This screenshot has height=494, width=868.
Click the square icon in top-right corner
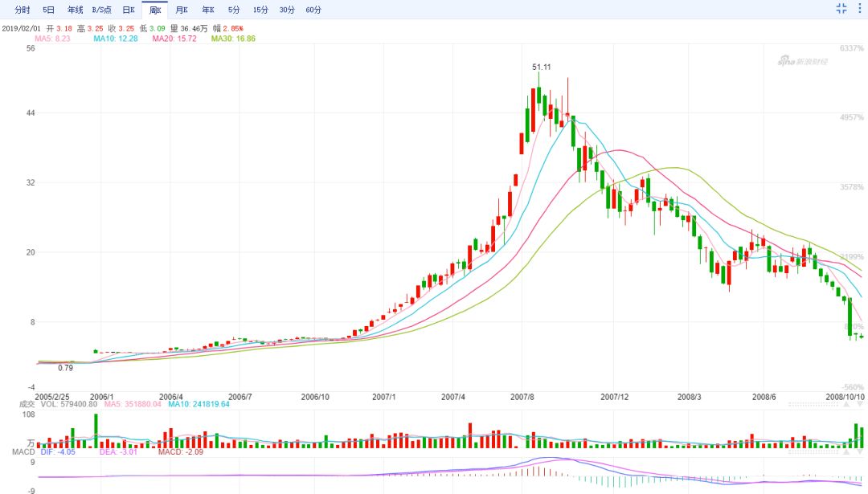(862, 8)
